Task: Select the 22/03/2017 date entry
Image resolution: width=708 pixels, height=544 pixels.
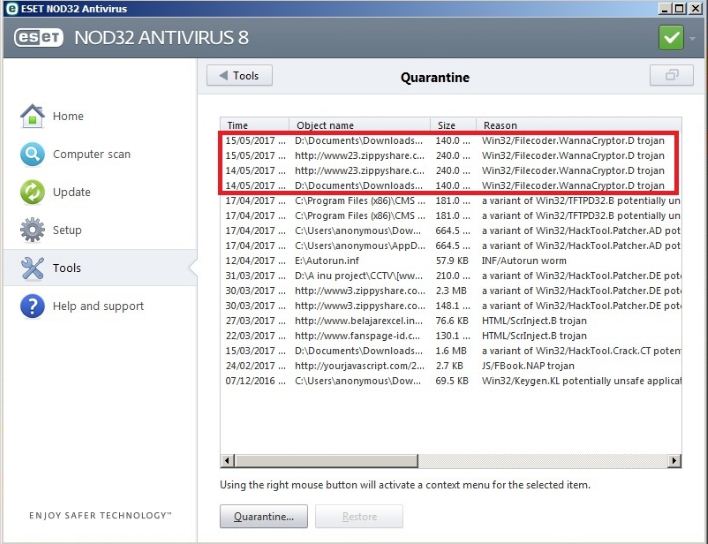Action: [255, 335]
